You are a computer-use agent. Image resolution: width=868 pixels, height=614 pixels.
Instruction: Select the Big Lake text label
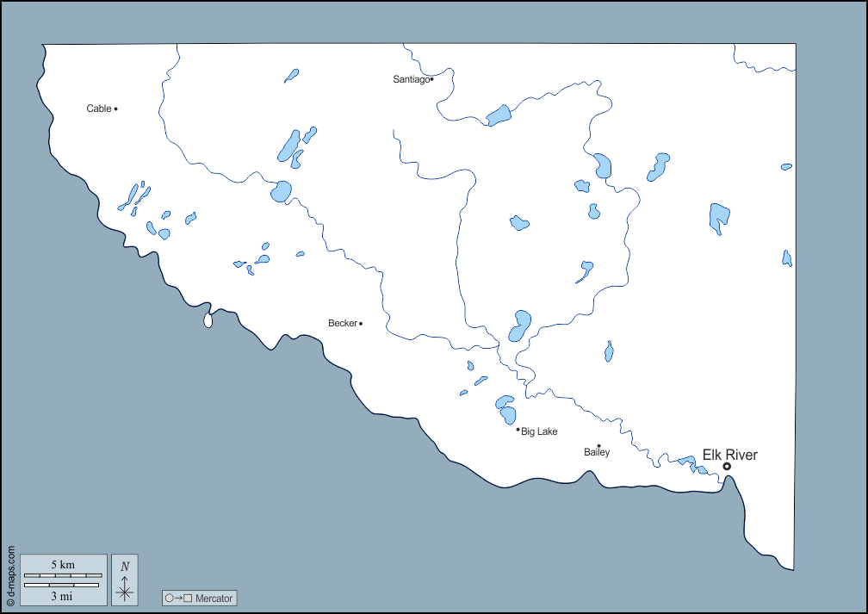click(x=539, y=431)
